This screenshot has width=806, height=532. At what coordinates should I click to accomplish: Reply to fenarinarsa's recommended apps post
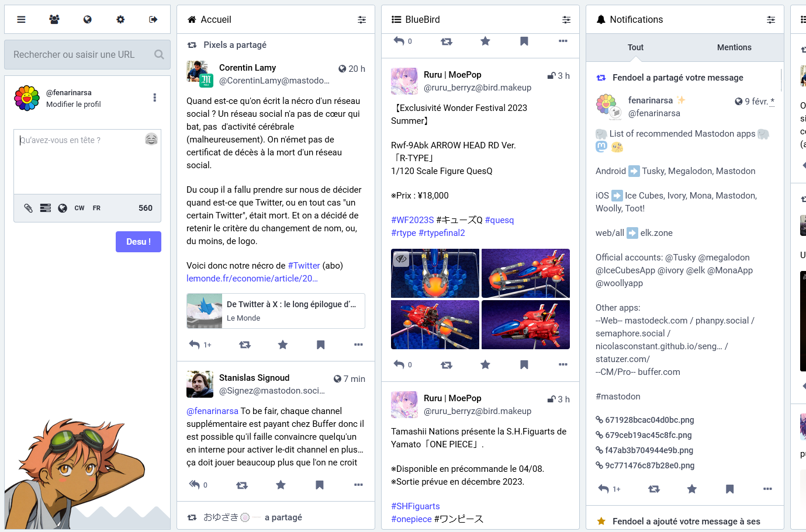point(604,489)
